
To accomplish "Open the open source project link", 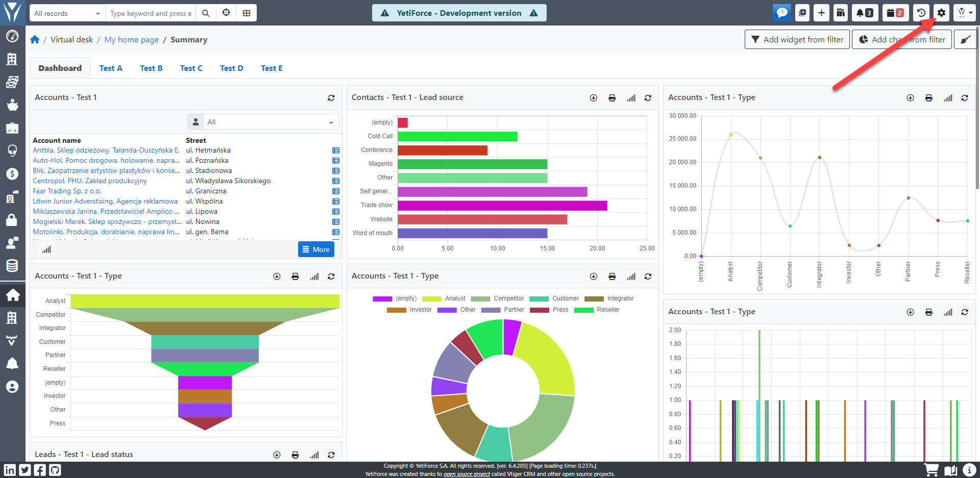I will 467,474.
